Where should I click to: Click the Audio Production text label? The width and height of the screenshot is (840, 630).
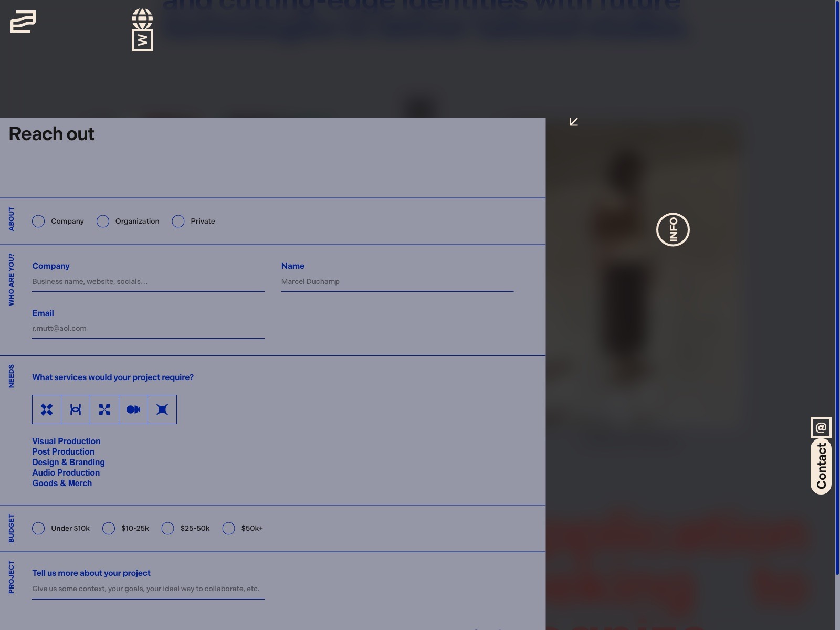tap(66, 473)
